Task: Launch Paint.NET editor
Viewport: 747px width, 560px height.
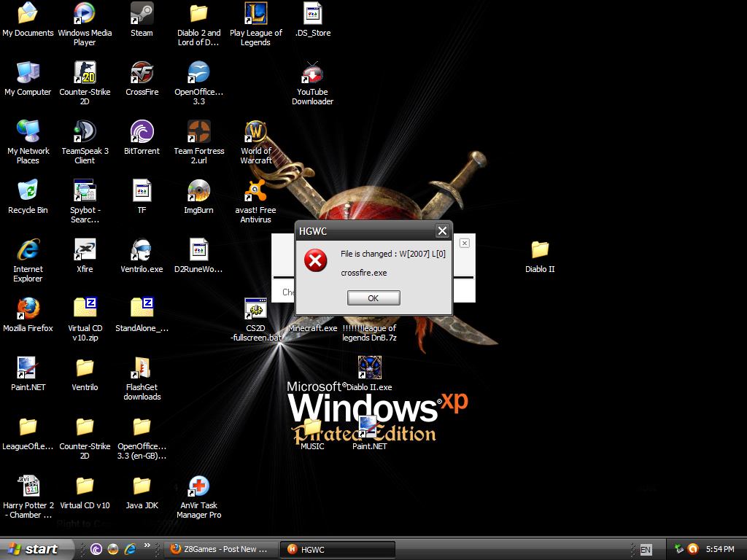Action: point(28,368)
